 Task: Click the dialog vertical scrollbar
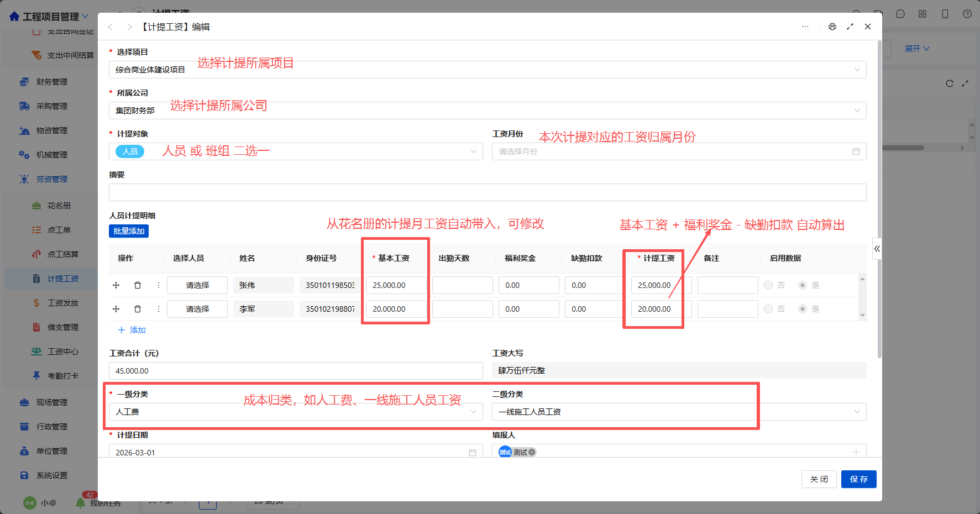(x=879, y=199)
